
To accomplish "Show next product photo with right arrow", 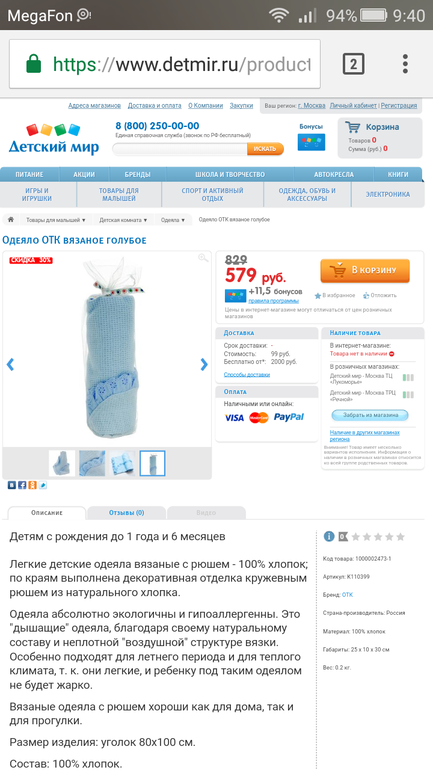I will click(204, 364).
